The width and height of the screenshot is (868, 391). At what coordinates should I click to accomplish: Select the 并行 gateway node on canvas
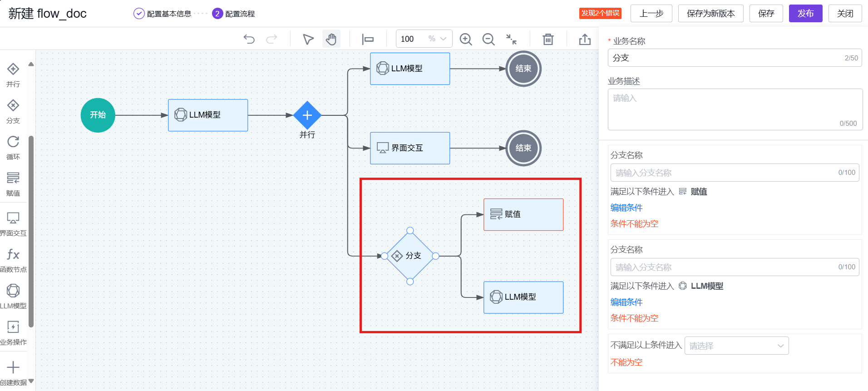coord(307,115)
